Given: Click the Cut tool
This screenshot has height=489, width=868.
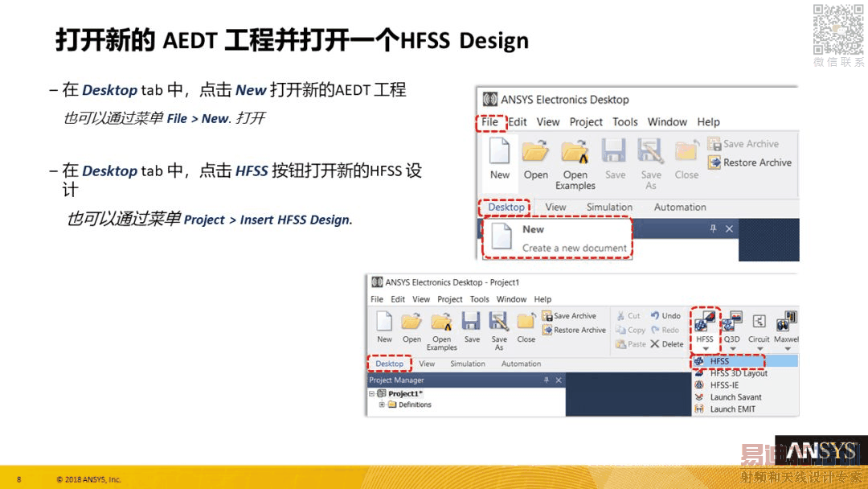Looking at the screenshot, I should 628,315.
